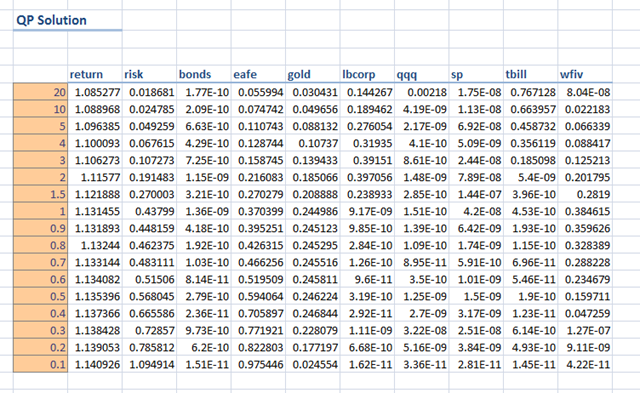The width and height of the screenshot is (640, 393).
Task: Click the orange cell with value 3
Action: [x=40, y=160]
